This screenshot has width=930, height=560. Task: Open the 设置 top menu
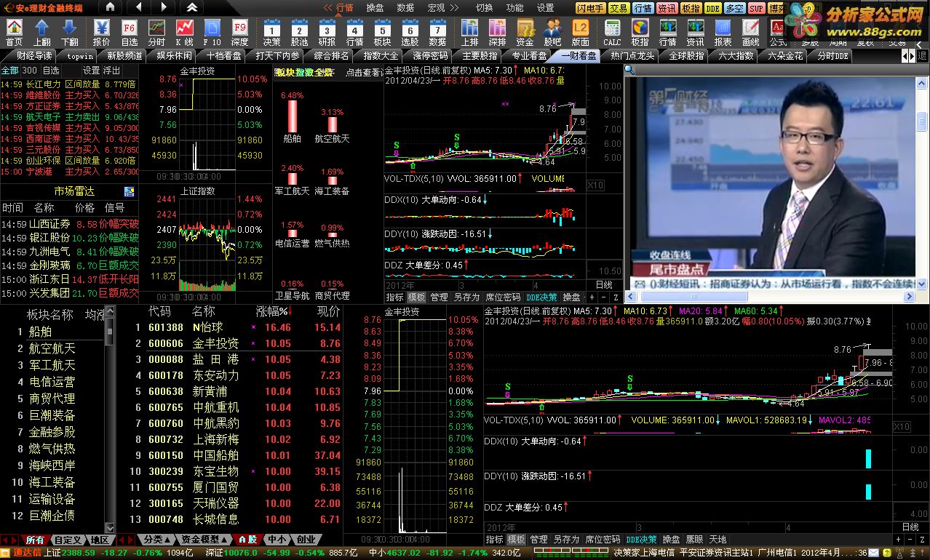(545, 8)
